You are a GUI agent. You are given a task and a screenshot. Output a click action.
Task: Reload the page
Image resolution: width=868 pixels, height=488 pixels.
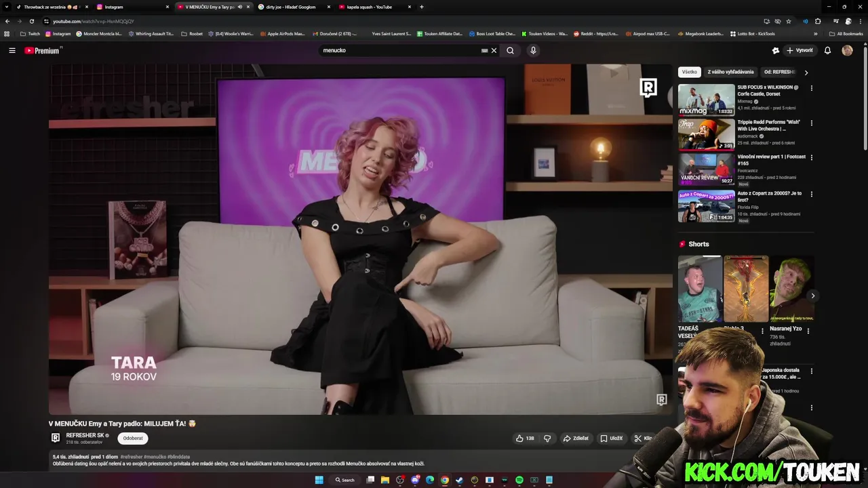click(31, 21)
